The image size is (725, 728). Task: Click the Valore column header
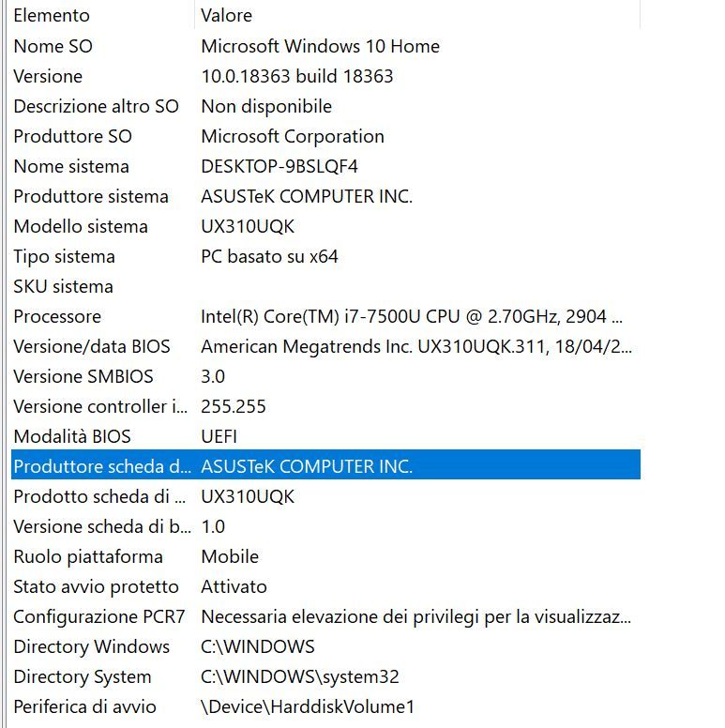(x=227, y=16)
